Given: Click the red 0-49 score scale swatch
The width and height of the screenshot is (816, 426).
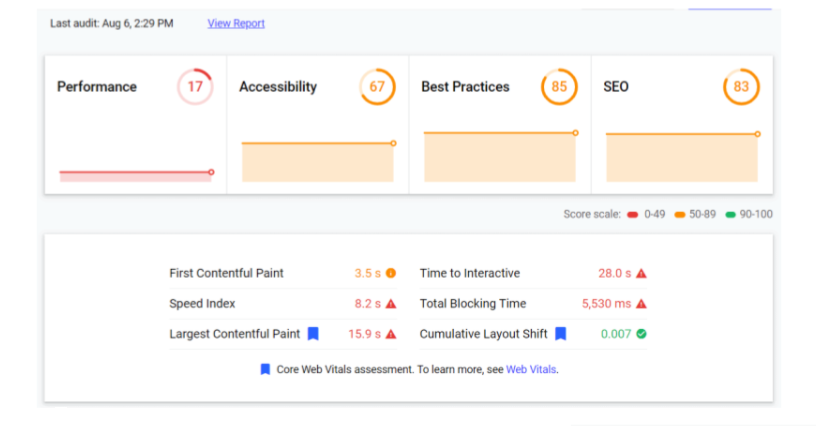Looking at the screenshot, I should pyautogui.click(x=633, y=214).
